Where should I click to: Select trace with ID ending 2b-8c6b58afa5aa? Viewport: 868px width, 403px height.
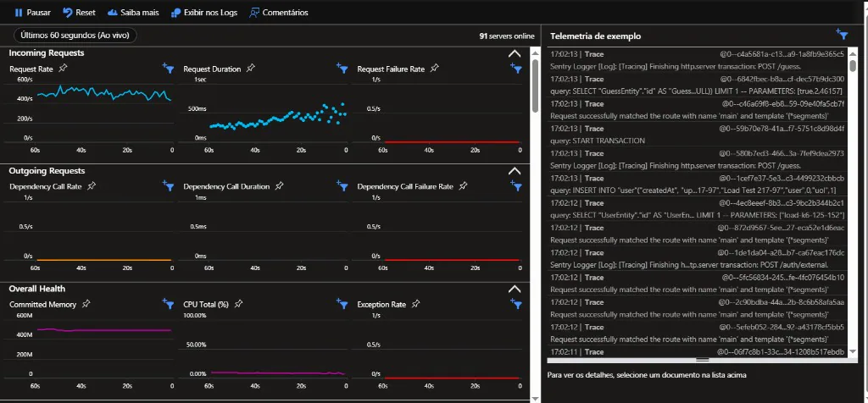[697, 308]
